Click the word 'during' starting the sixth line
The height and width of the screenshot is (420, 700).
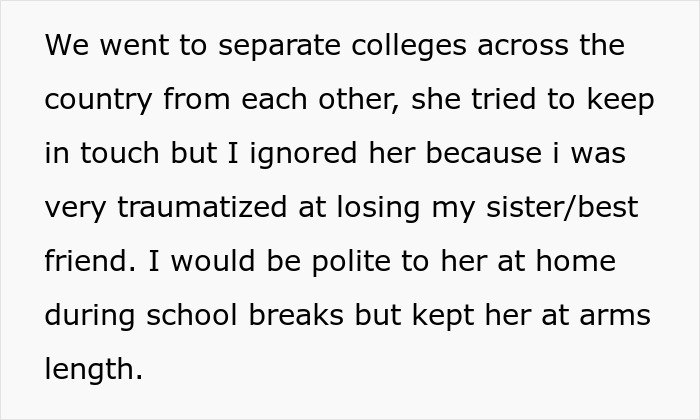point(91,316)
